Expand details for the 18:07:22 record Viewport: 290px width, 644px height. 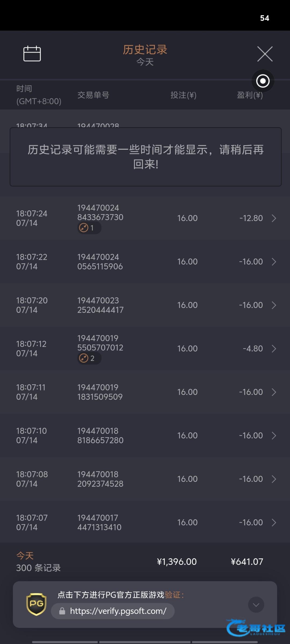274,262
